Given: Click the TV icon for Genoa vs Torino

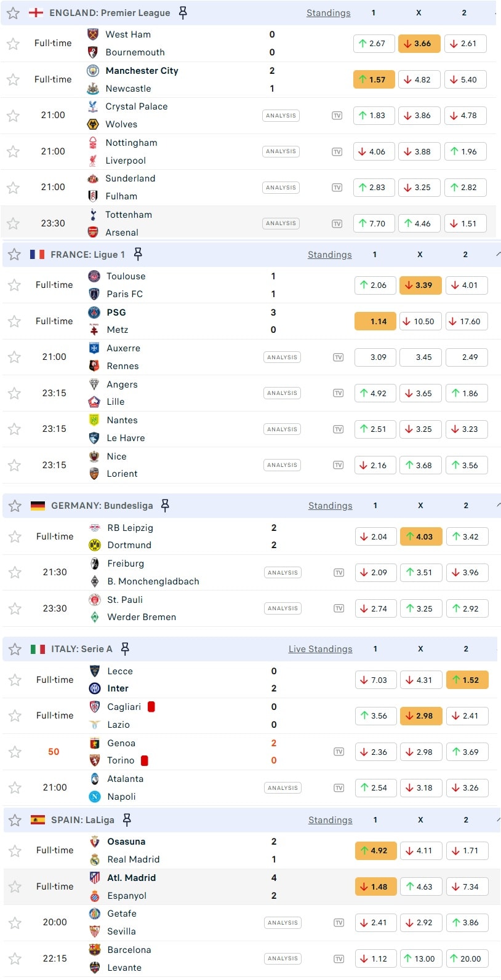Looking at the screenshot, I should tap(339, 752).
